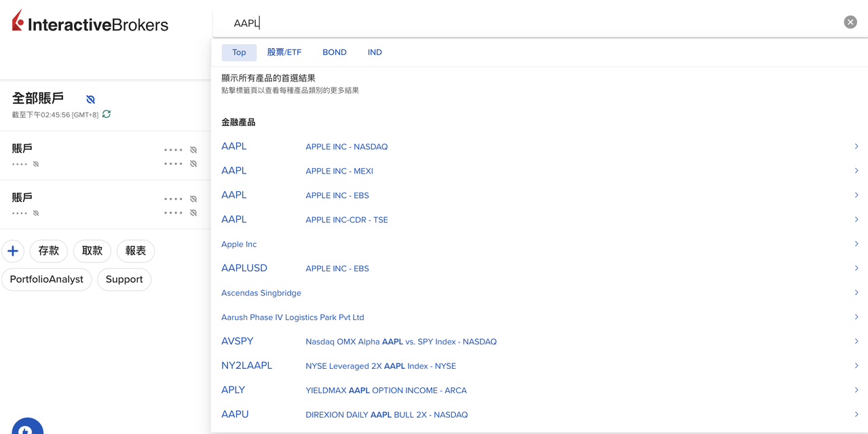Switch to the IND tab

[375, 52]
